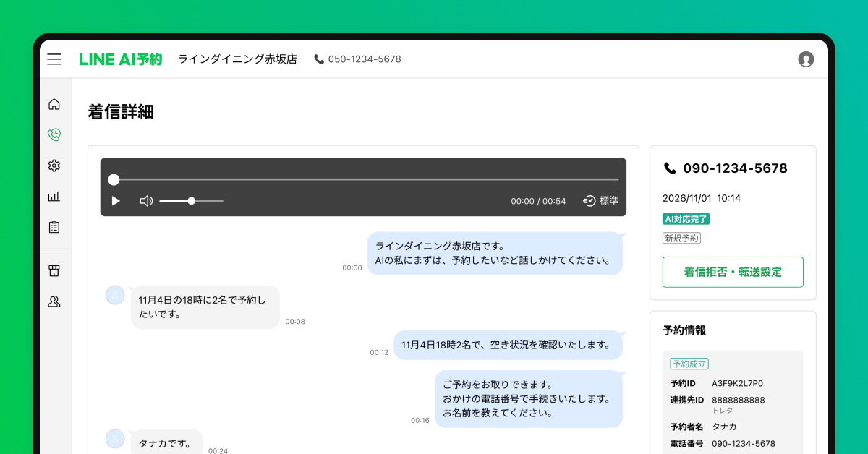Viewport: 868px width, 454px height.
Task: Play the call recording
Action: pos(116,201)
